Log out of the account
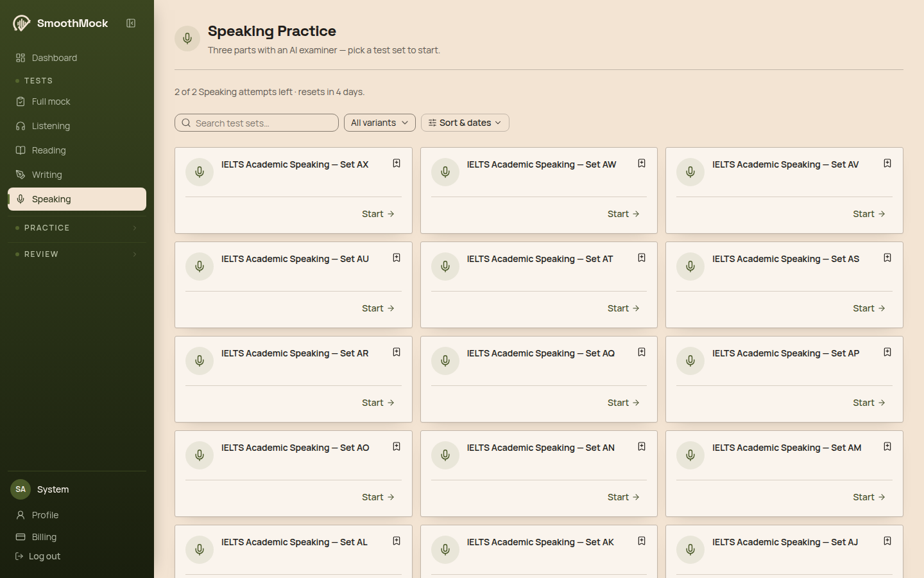Screen dimensions: 924x578 tap(38, 556)
